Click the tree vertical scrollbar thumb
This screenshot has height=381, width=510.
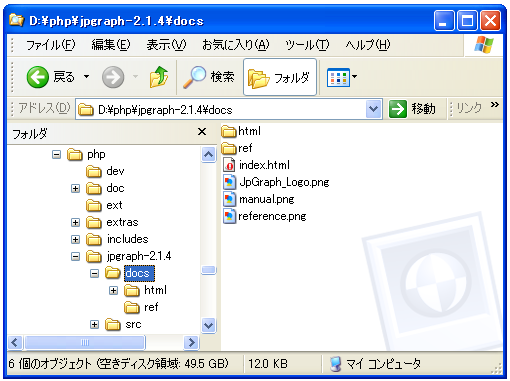coord(209,270)
